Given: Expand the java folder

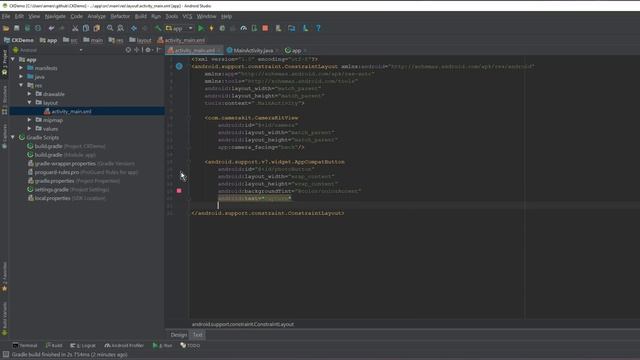Looking at the screenshot, I should pos(21,76).
